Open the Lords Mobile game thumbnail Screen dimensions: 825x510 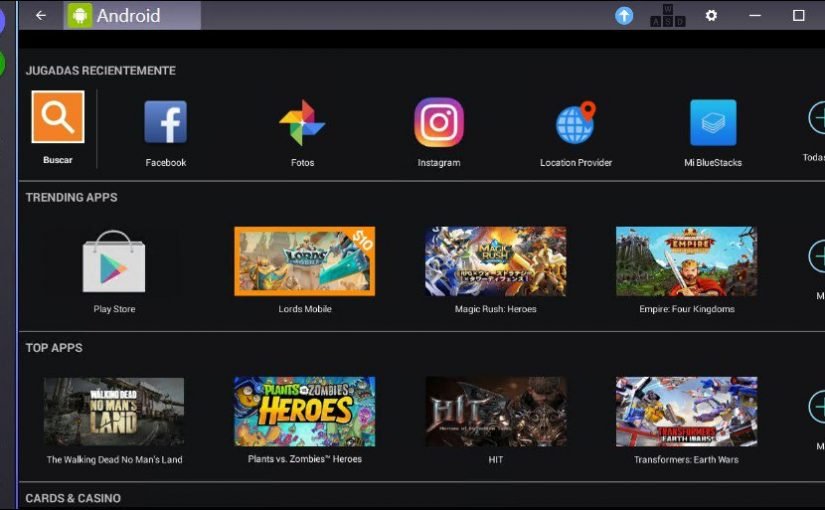tap(304, 261)
